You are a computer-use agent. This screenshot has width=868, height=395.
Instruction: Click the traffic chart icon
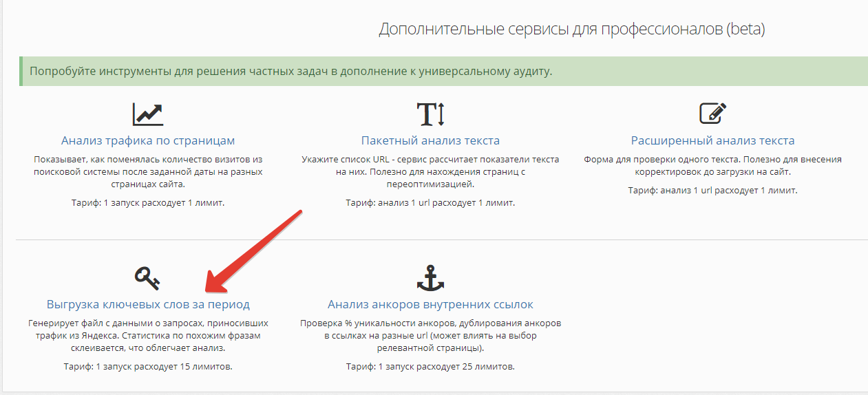(x=148, y=114)
